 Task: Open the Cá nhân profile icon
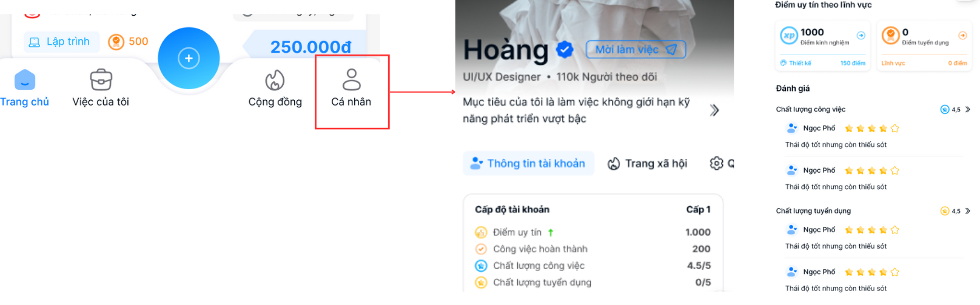(x=351, y=79)
